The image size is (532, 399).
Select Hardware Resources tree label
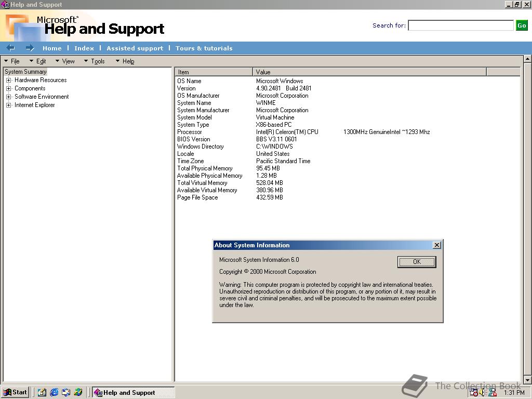click(x=41, y=80)
